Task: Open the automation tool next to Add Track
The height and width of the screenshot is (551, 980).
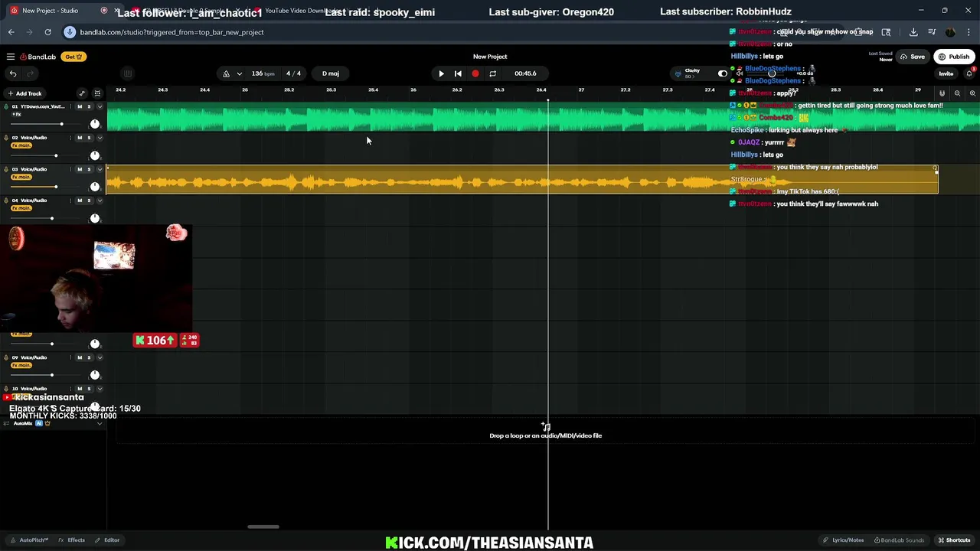Action: [82, 93]
